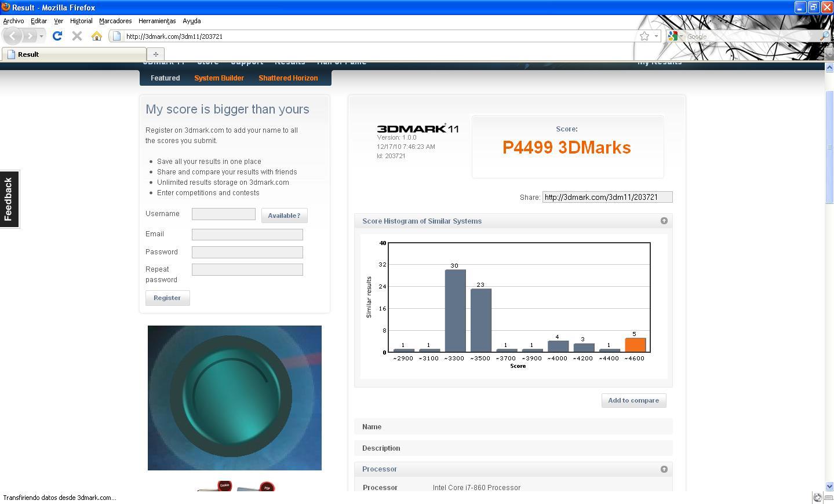Click the ~3300 histogram bar
The height and width of the screenshot is (504, 834).
tap(455, 311)
